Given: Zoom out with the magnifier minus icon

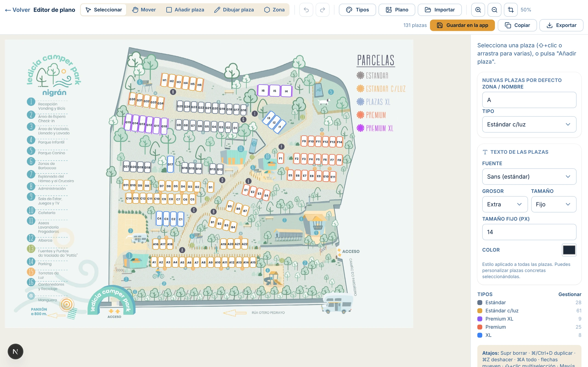Looking at the screenshot, I should coord(494,10).
